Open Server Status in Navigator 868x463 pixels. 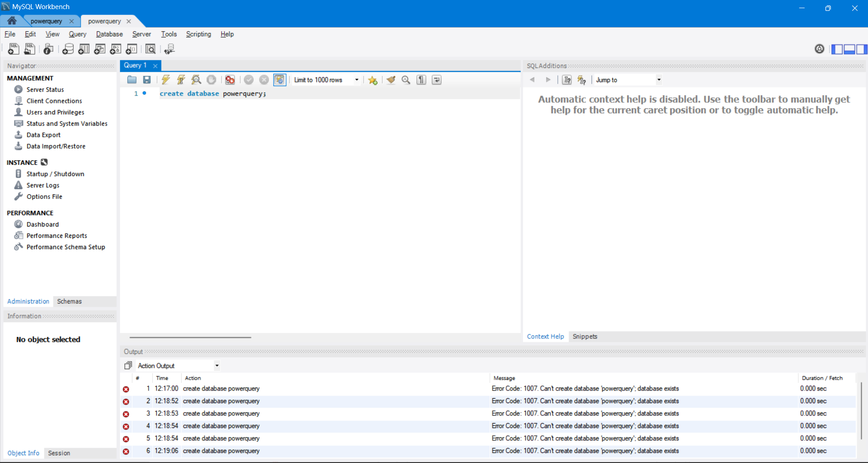tap(45, 90)
